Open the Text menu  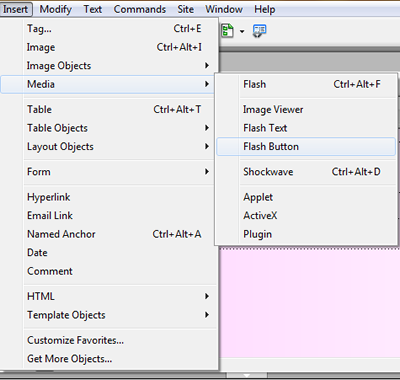[x=93, y=9]
